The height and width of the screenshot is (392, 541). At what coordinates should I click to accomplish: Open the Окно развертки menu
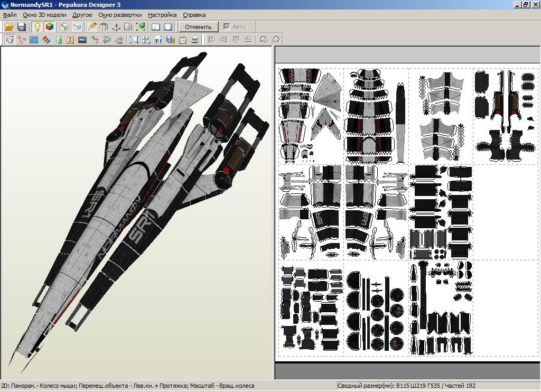[x=120, y=15]
